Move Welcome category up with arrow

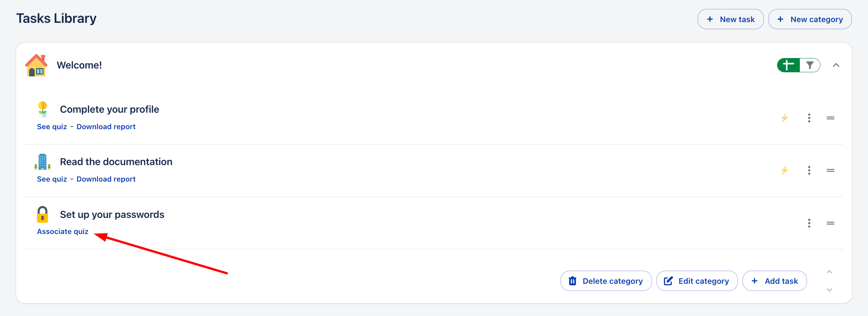pyautogui.click(x=829, y=272)
